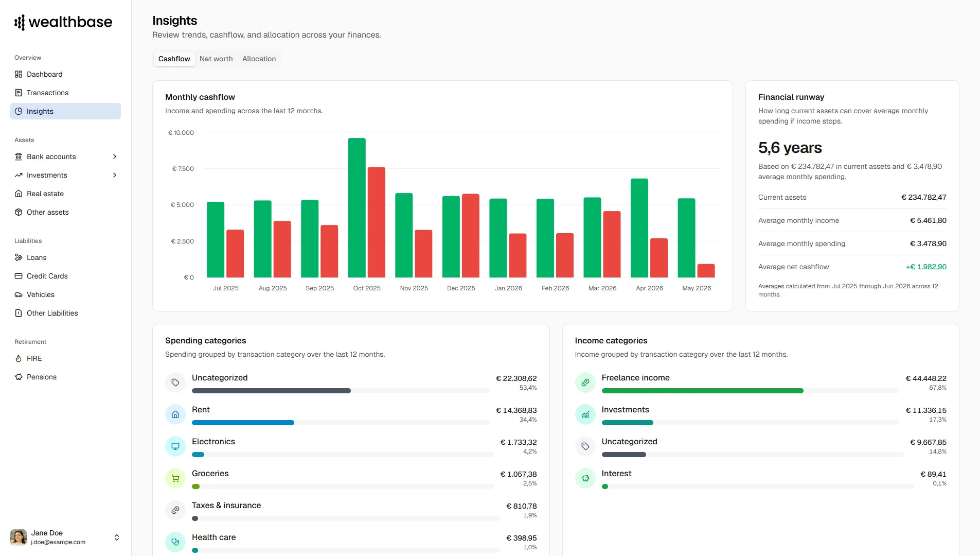This screenshot has width=980, height=556.
Task: Click the Health care stethoscope icon
Action: click(175, 542)
